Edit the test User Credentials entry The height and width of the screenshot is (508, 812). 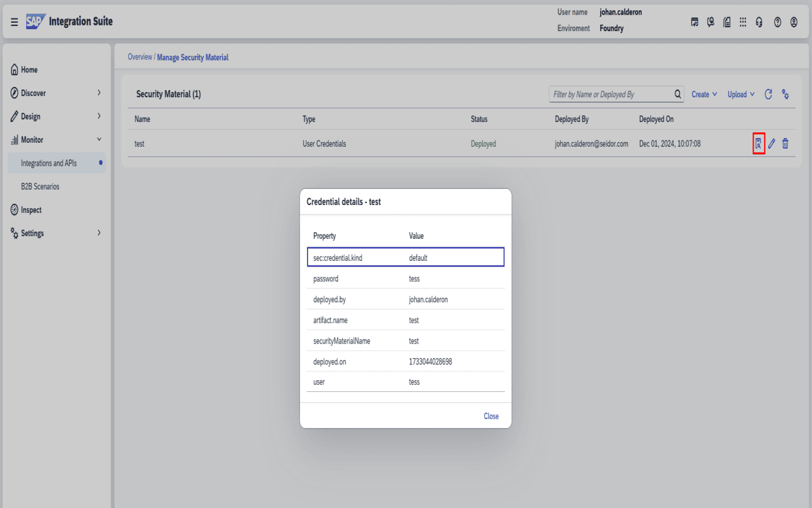point(771,144)
